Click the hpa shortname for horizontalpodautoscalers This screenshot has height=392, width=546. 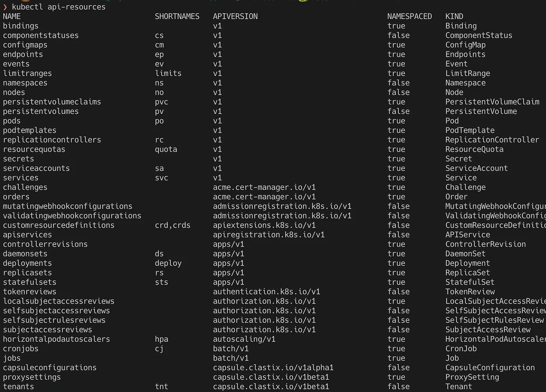coord(161,339)
